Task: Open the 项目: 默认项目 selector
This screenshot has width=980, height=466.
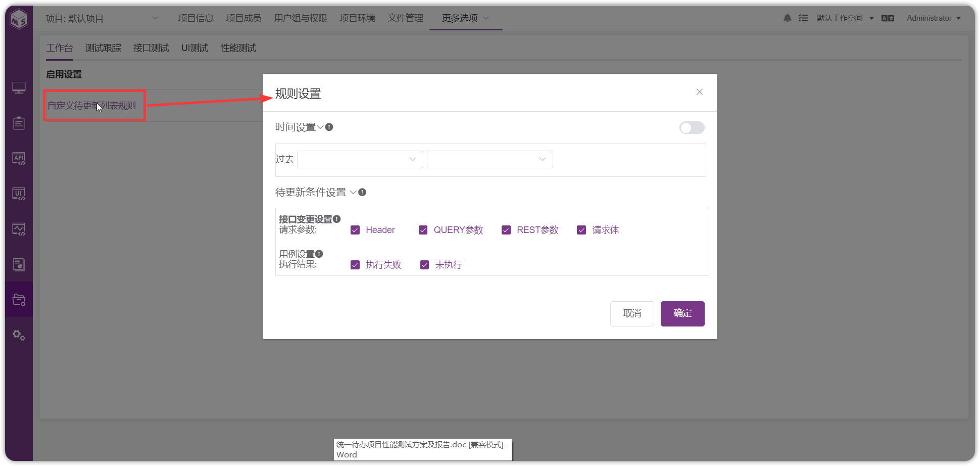Action: click(102, 19)
